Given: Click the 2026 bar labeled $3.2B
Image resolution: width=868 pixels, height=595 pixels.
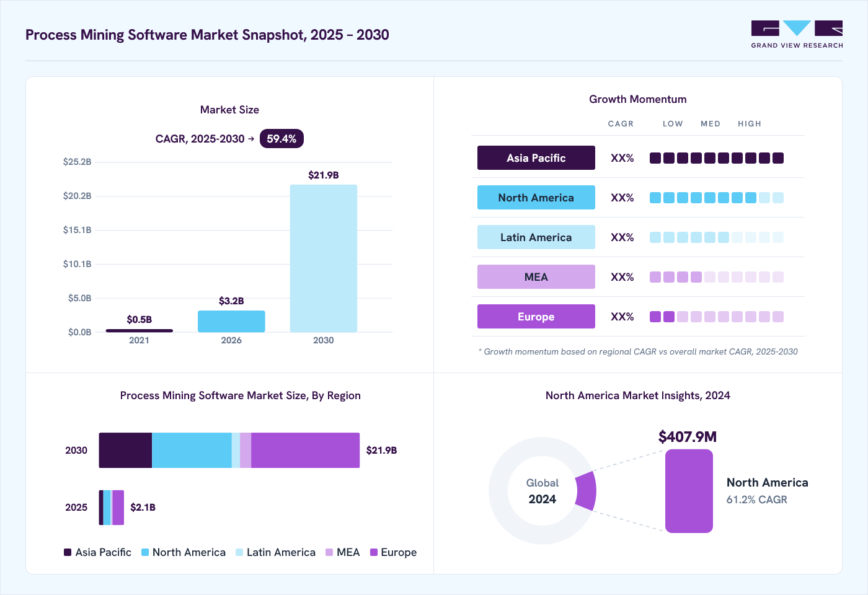Looking at the screenshot, I should (231, 321).
